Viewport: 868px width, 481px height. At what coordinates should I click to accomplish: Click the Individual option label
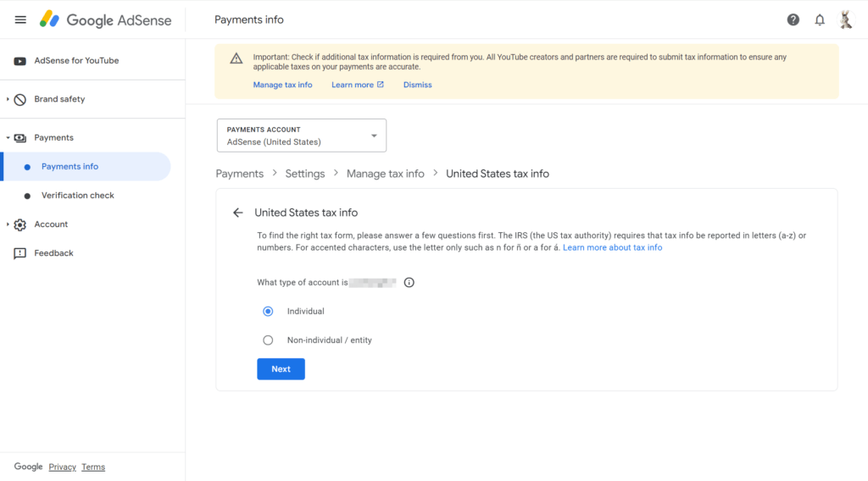coord(305,312)
